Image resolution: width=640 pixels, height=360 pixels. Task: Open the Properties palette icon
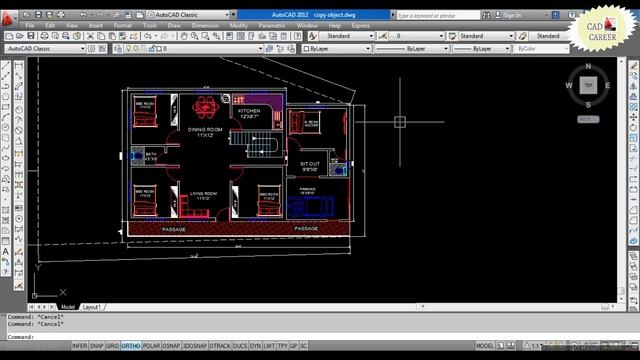click(230, 36)
